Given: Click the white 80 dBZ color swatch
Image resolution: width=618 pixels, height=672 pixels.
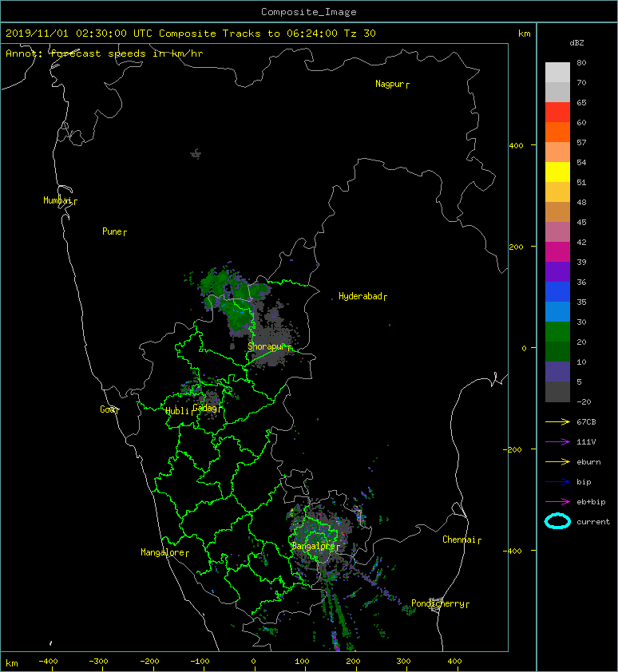Looking at the screenshot, I should click(557, 73).
